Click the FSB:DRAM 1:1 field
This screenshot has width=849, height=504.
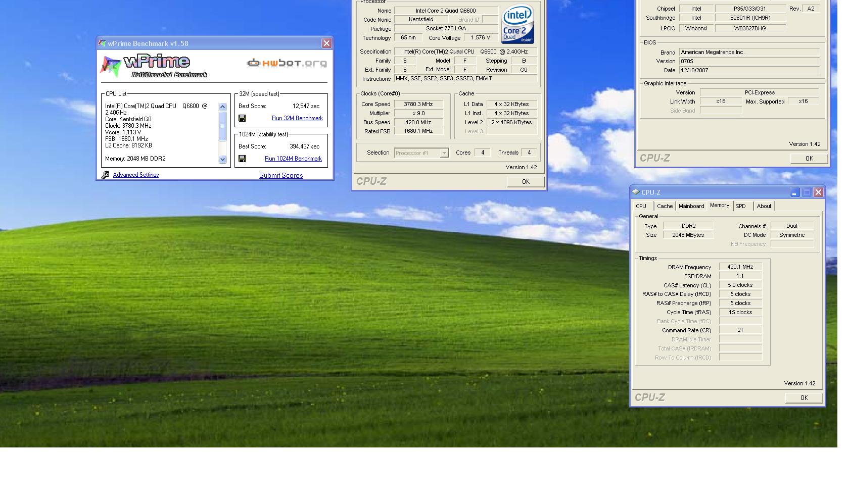[x=740, y=276]
